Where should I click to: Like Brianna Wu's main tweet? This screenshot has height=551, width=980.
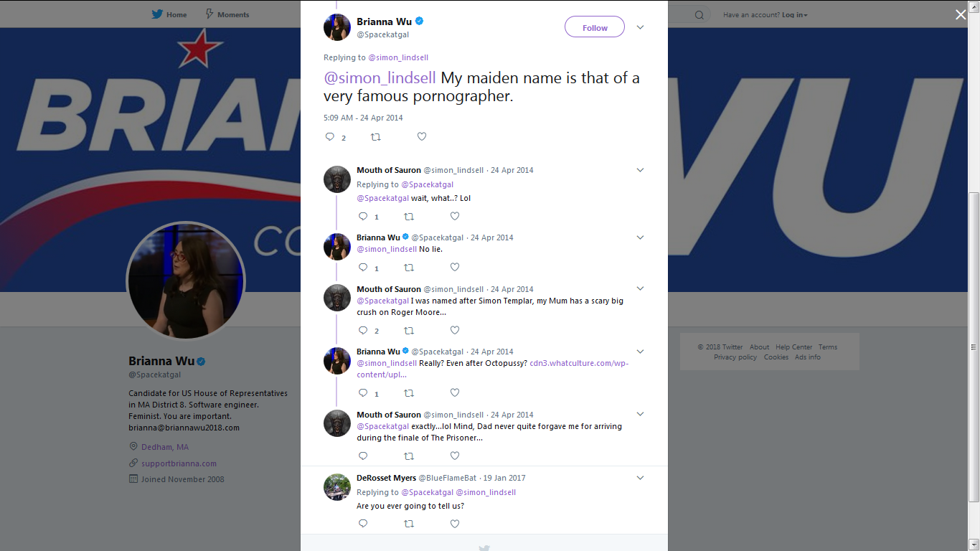click(x=422, y=136)
